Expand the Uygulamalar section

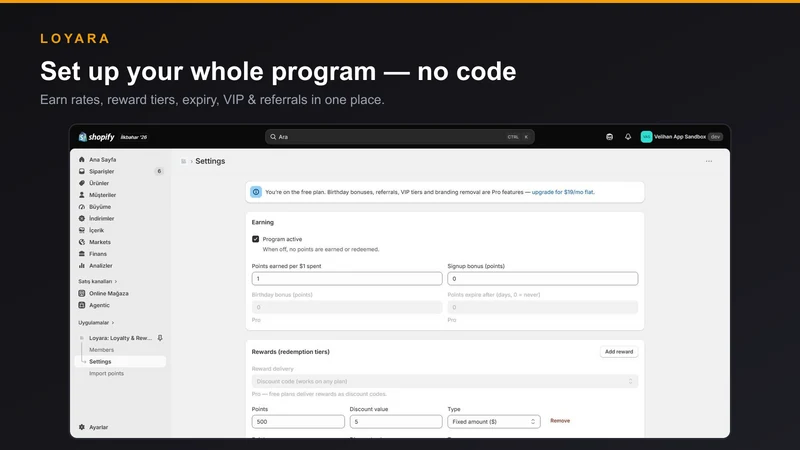coord(96,322)
